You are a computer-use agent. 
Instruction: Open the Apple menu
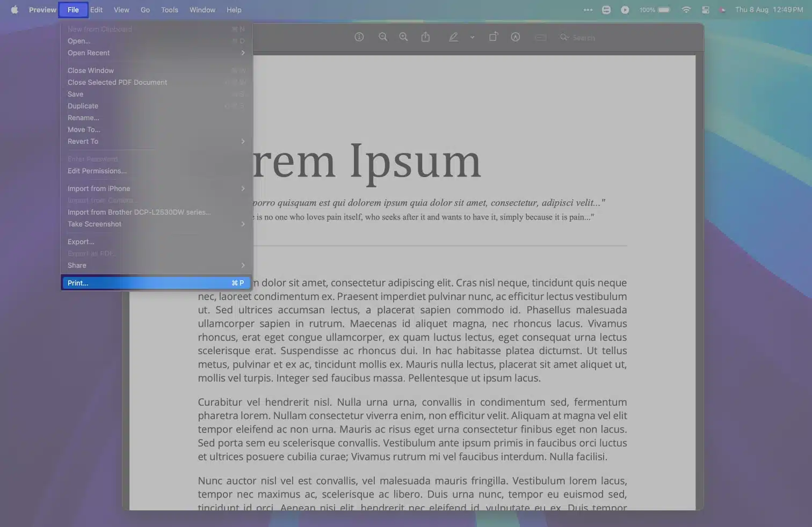[x=15, y=10]
